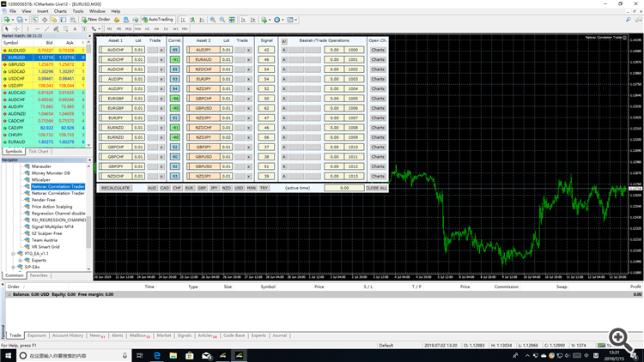Toggle the AUD currency filter button
Viewport: 644px width, 362px height.
pos(152,188)
